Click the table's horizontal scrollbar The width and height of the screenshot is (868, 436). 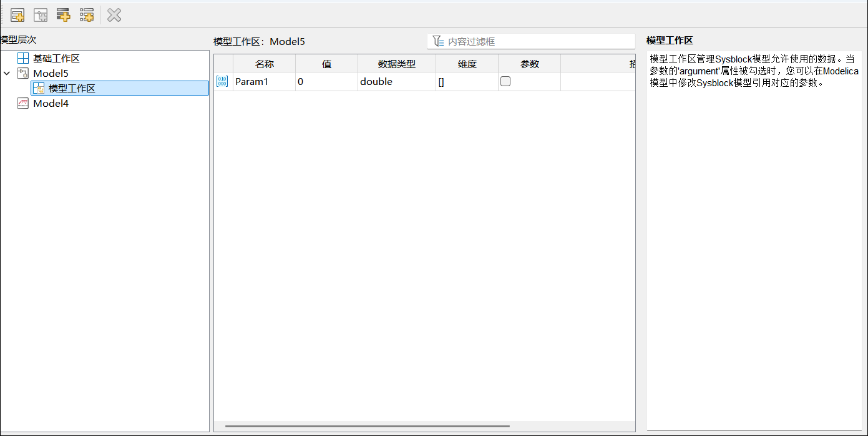(x=367, y=426)
